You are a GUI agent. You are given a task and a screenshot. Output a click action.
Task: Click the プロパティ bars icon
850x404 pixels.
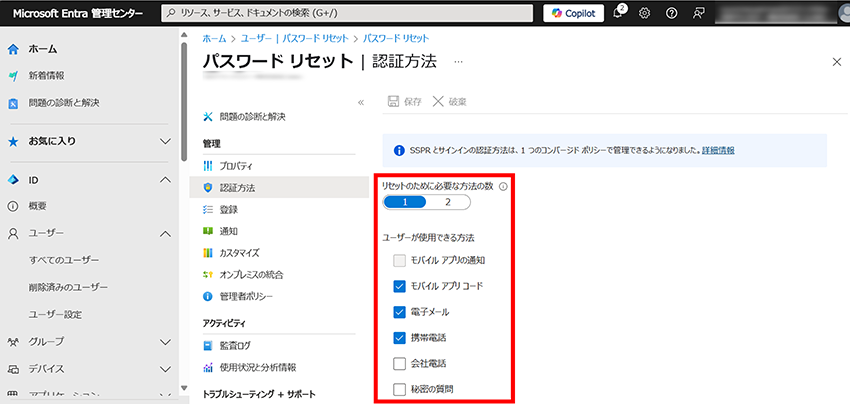pyautogui.click(x=208, y=166)
